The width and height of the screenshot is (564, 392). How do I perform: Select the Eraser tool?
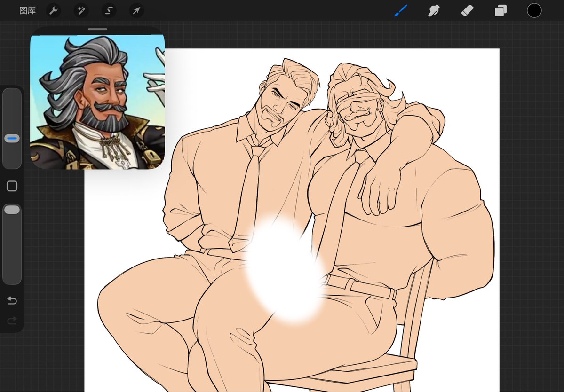[467, 11]
